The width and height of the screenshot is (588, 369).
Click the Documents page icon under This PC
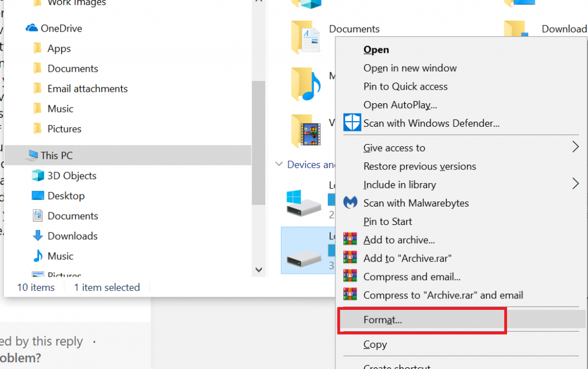[38, 215]
